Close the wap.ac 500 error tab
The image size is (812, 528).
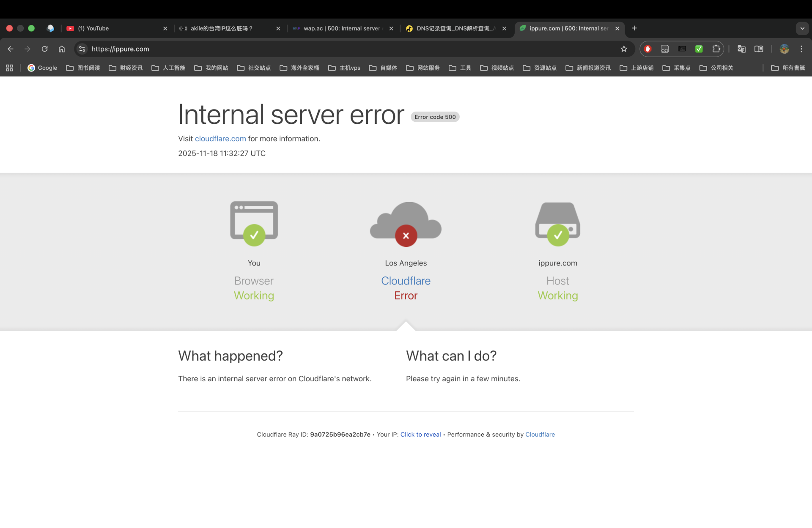coord(391,28)
